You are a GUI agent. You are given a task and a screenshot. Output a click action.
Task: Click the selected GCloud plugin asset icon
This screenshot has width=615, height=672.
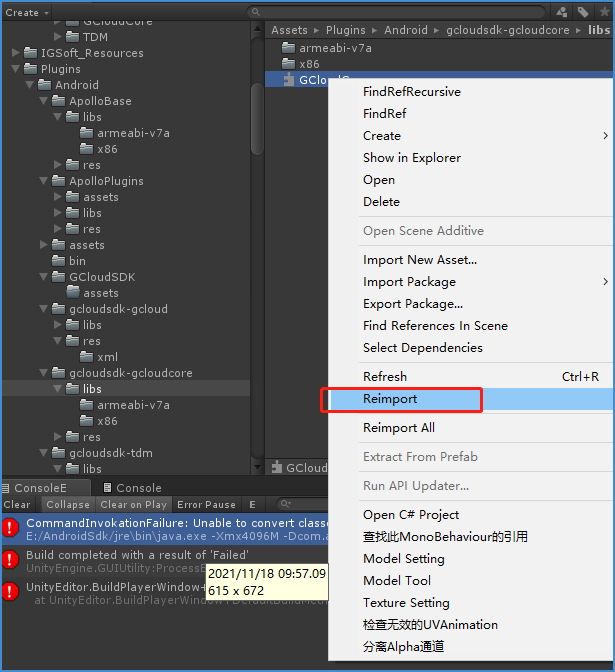[289, 80]
